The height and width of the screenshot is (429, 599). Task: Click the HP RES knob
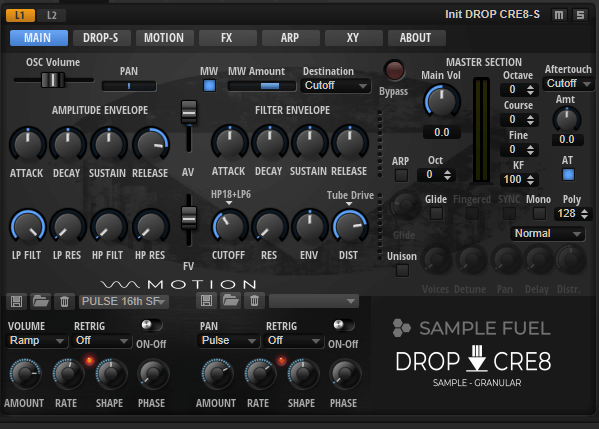[151, 227]
